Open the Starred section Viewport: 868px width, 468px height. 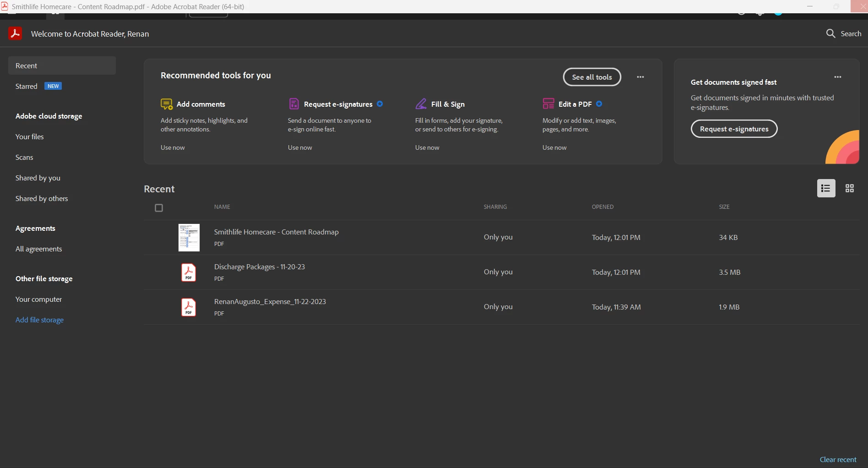click(x=27, y=86)
